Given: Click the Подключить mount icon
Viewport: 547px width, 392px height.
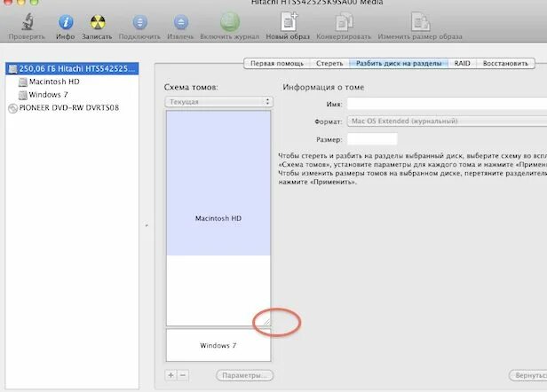Looking at the screenshot, I should click(x=140, y=22).
